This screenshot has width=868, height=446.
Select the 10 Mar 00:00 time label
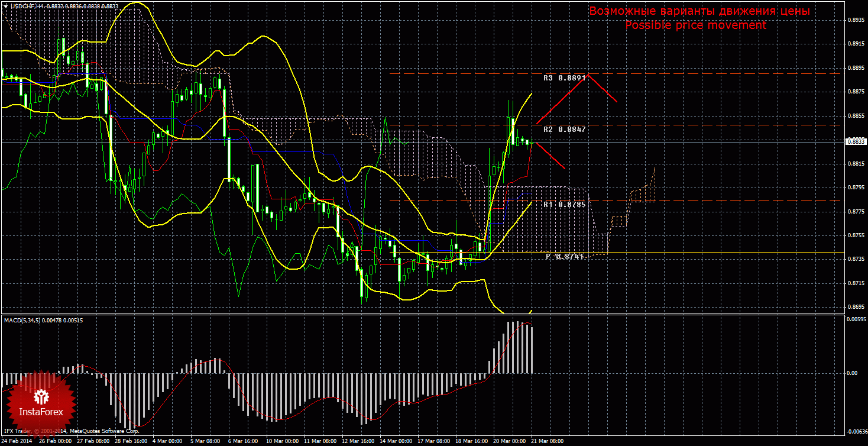click(283, 441)
